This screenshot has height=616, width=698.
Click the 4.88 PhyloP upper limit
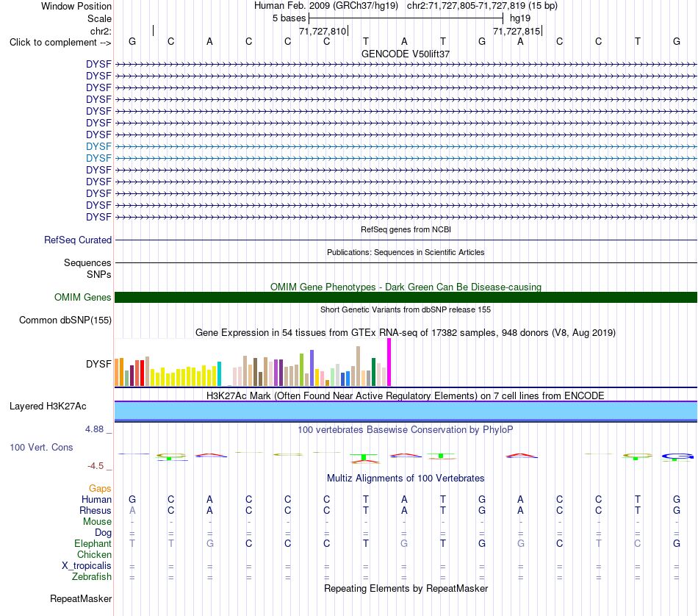tap(94, 429)
